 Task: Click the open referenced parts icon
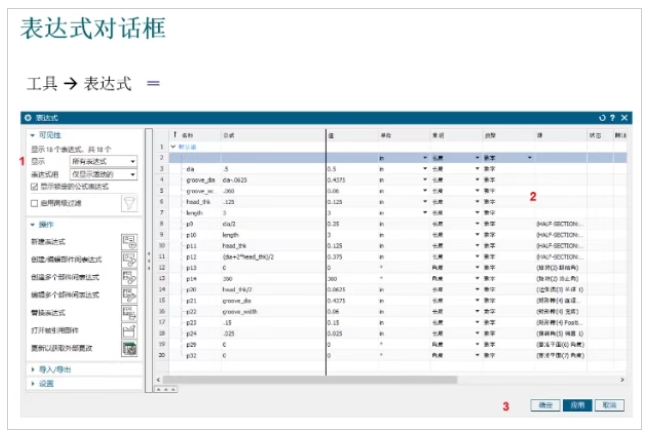point(129,331)
